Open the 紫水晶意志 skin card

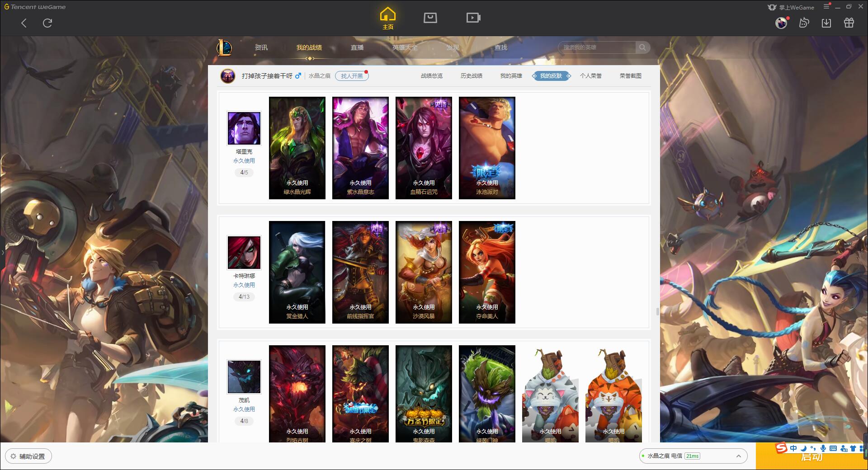[x=360, y=148]
